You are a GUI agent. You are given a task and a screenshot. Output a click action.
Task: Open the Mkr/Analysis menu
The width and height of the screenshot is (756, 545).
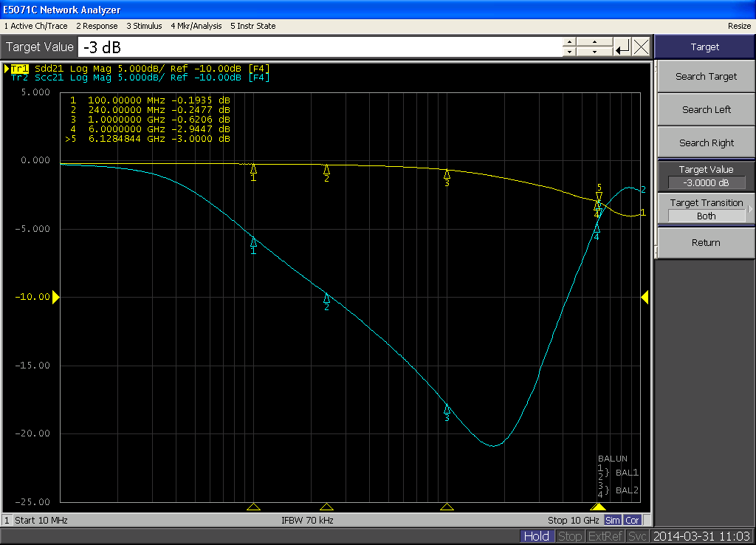coord(196,26)
